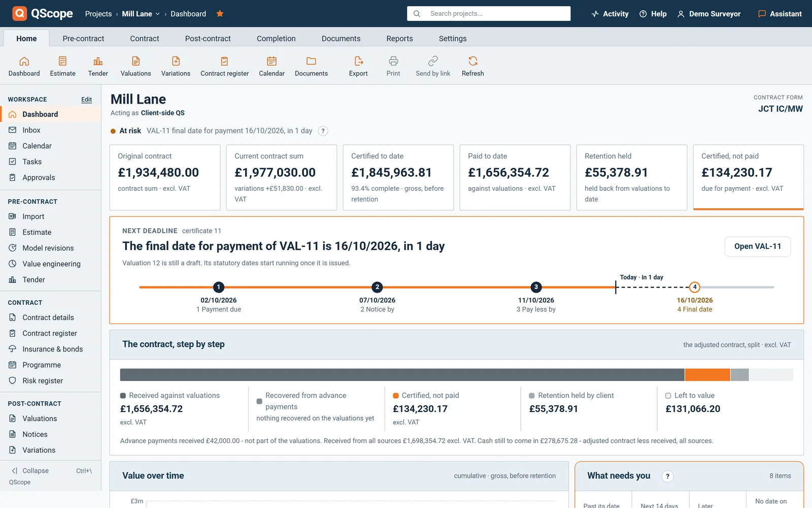Open Variations from the toolbar

click(x=176, y=67)
